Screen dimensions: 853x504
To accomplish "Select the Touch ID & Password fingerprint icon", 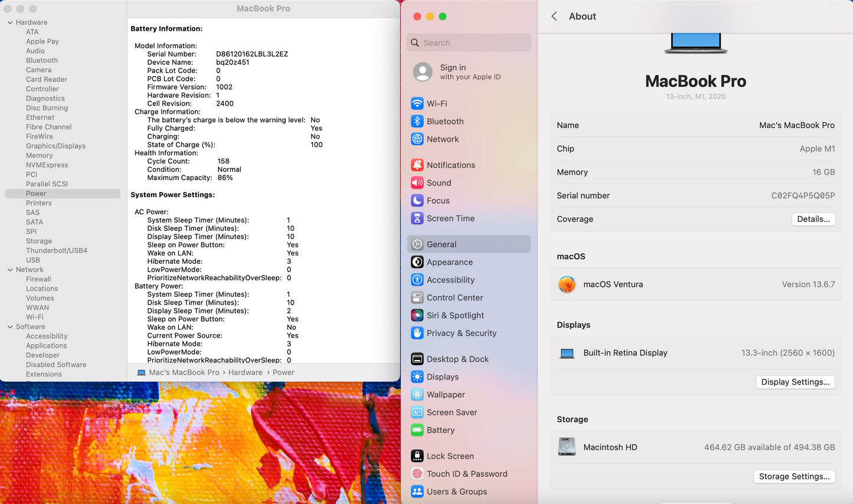I will pyautogui.click(x=417, y=474).
